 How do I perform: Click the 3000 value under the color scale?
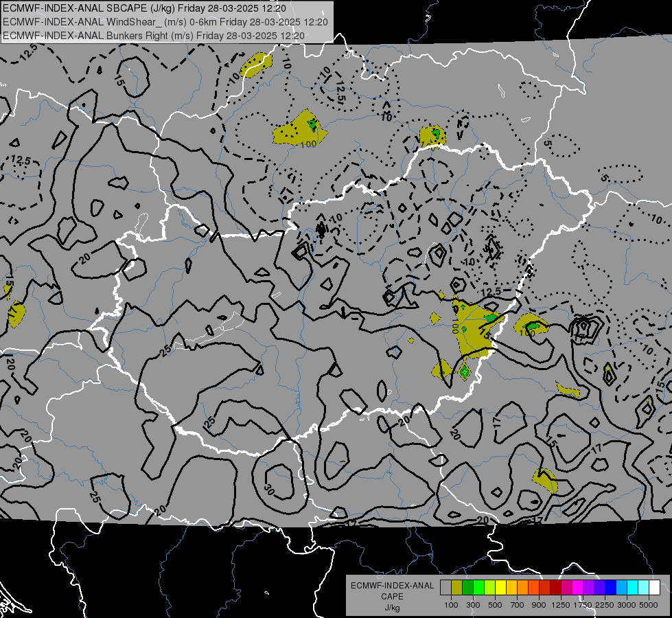627,605
